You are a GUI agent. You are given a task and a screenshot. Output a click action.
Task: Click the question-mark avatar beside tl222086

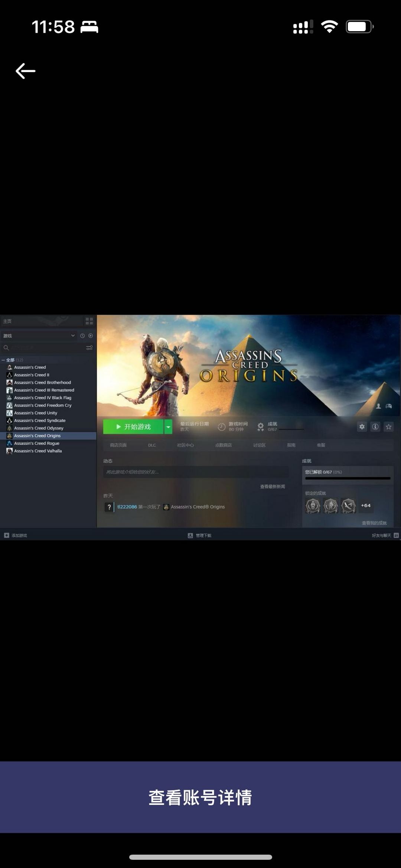(x=109, y=507)
